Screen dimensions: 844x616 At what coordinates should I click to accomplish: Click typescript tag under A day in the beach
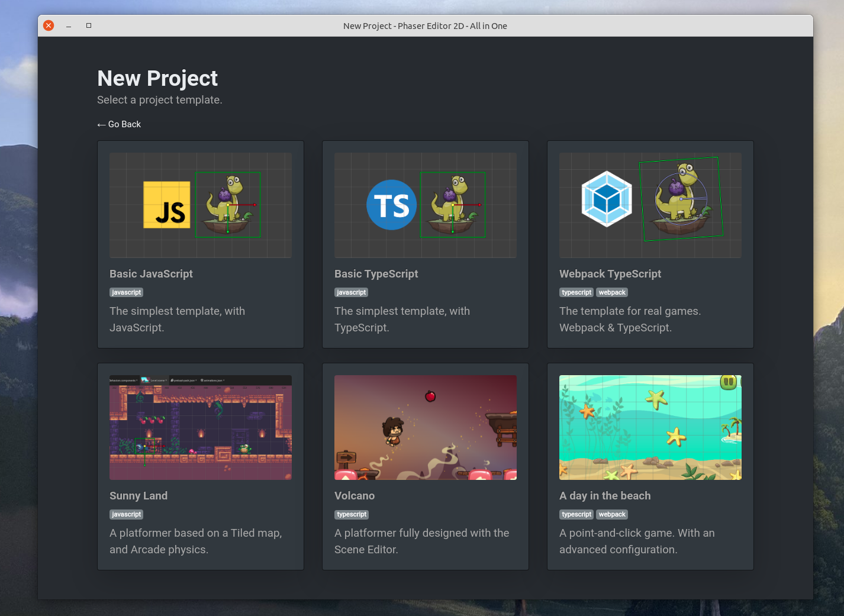coord(576,514)
